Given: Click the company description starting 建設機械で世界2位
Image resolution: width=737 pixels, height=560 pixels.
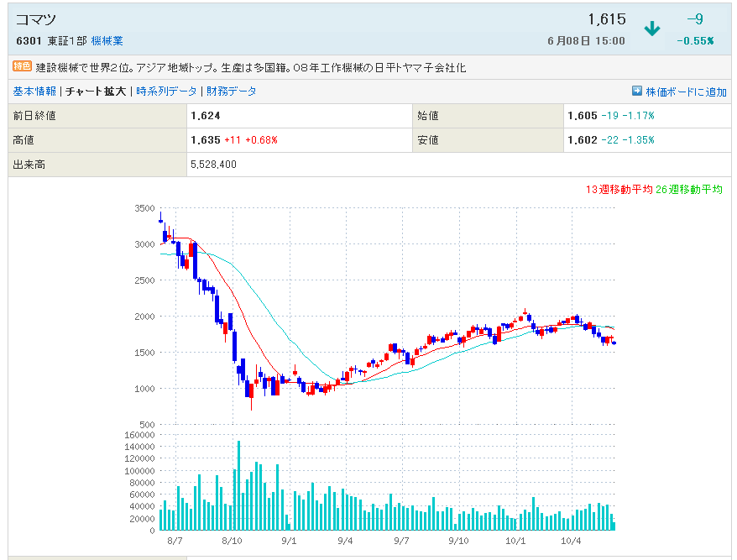Looking at the screenshot, I should 251,68.
